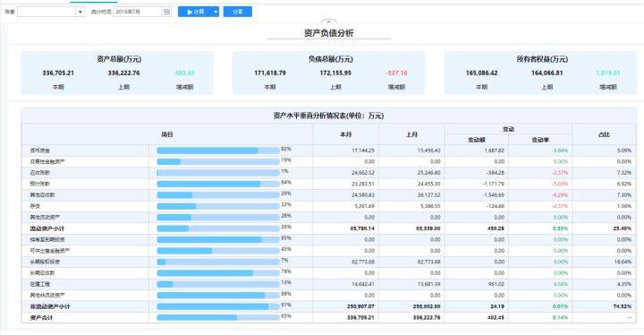Open the 账套 dropdown arrow
The width and height of the screenshot is (644, 335).
80,13
